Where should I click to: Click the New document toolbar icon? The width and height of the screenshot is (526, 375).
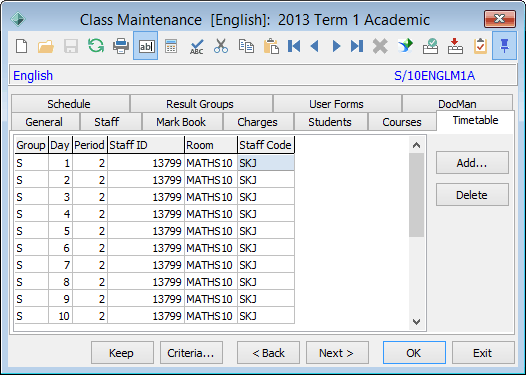(x=21, y=46)
